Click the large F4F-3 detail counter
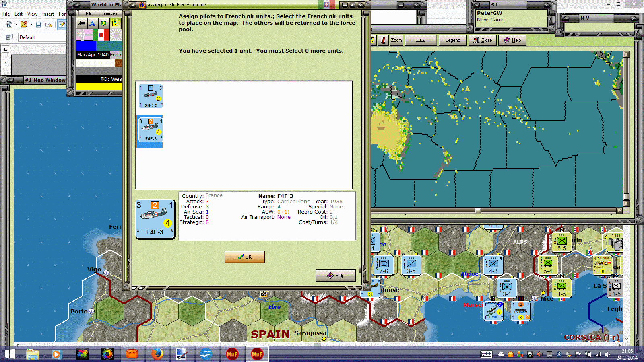Viewport: 644px width, 362px height. tap(155, 219)
